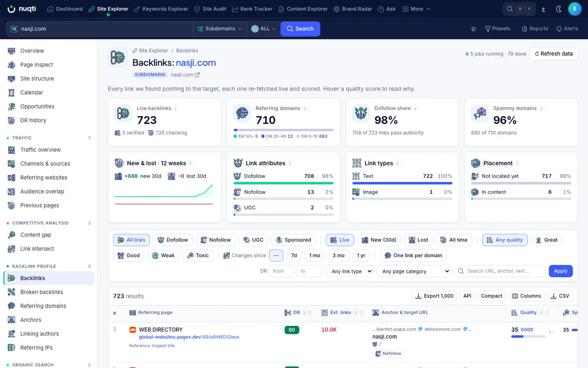The height and width of the screenshot is (368, 588).
Task: Open the user avatar E menu
Action: click(575, 9)
